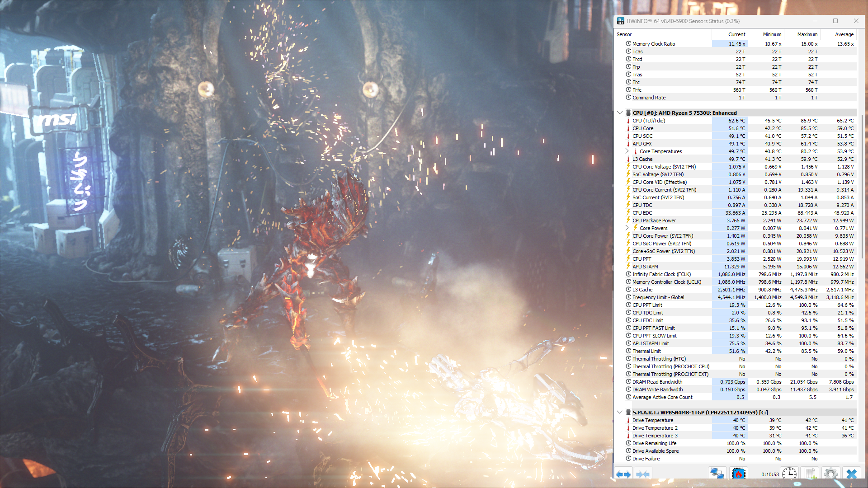Open sensor settings gear icon
Viewport: 868px width, 488px height.
point(830,474)
